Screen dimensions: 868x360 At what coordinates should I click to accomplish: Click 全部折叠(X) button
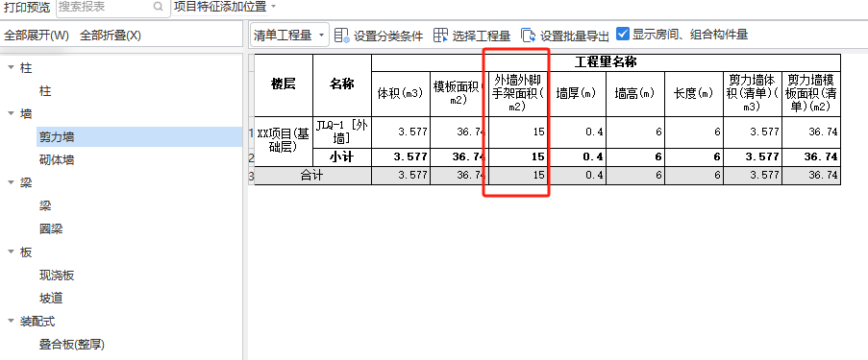point(111,36)
